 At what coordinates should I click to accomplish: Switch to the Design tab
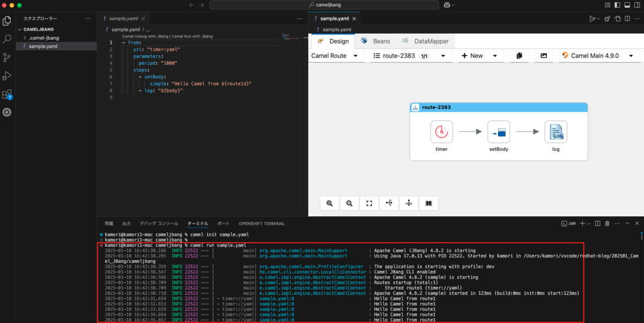pyautogui.click(x=333, y=41)
